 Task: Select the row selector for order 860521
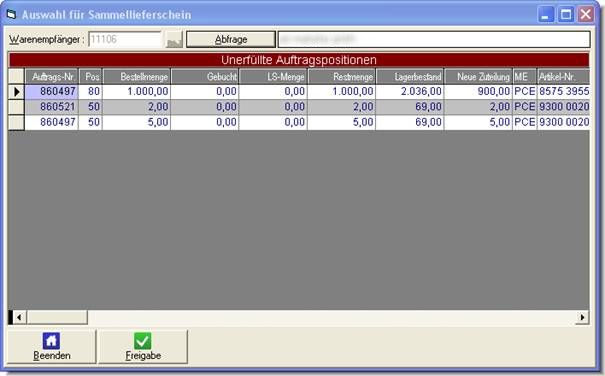point(17,107)
